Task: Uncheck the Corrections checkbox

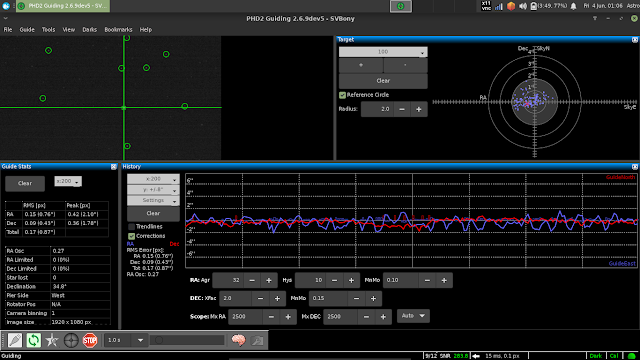Action: 131,236
